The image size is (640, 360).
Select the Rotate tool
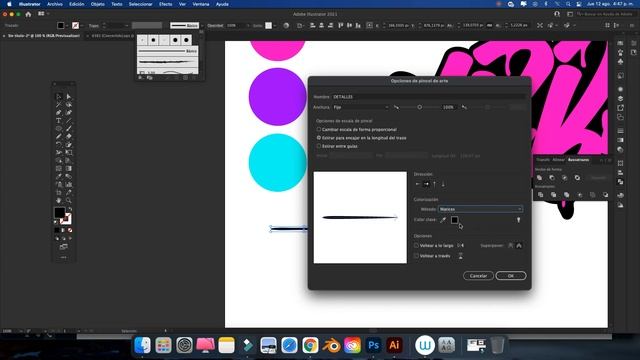pos(59,144)
